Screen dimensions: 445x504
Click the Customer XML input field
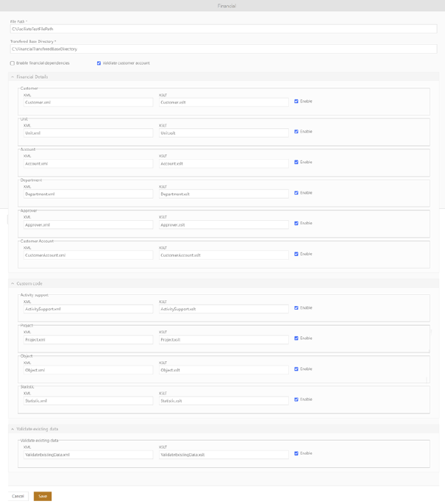pos(88,103)
